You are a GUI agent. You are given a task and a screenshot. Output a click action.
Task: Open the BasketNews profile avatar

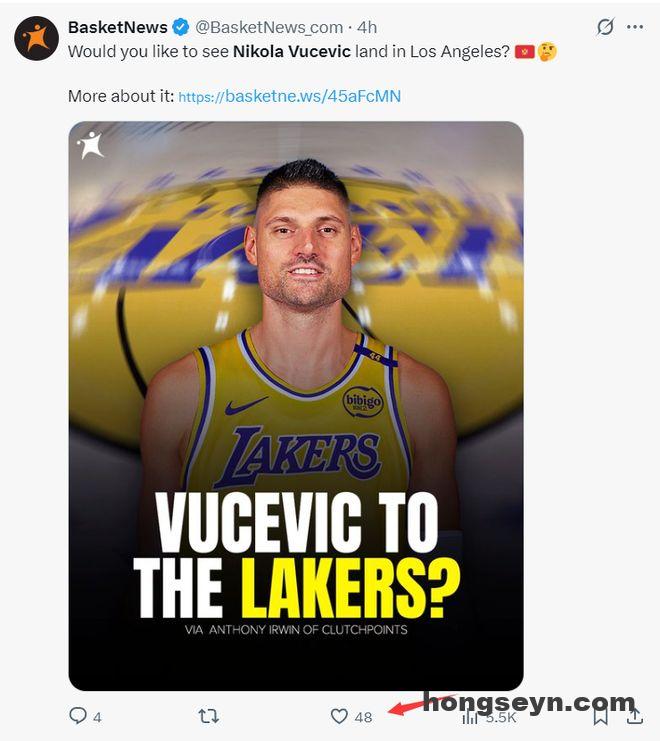coord(36,38)
